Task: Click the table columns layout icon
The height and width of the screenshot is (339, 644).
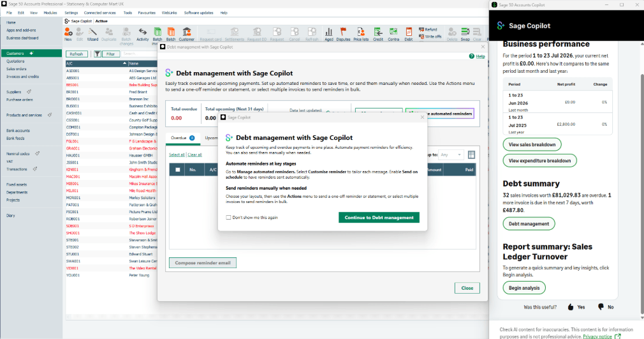Action: [471, 154]
